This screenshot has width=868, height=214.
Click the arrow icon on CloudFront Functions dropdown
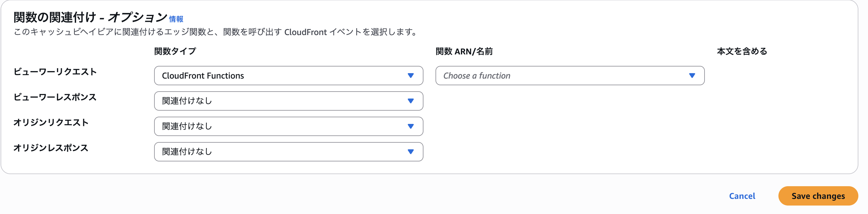pos(410,76)
